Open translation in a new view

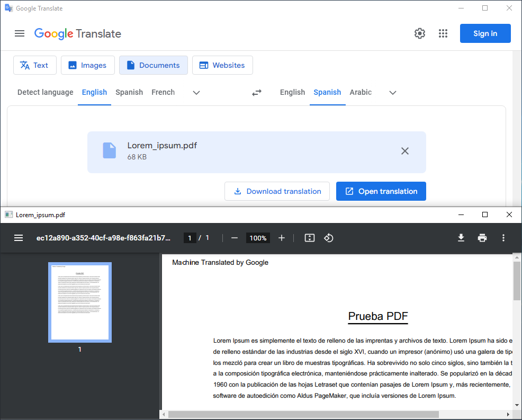[381, 191]
